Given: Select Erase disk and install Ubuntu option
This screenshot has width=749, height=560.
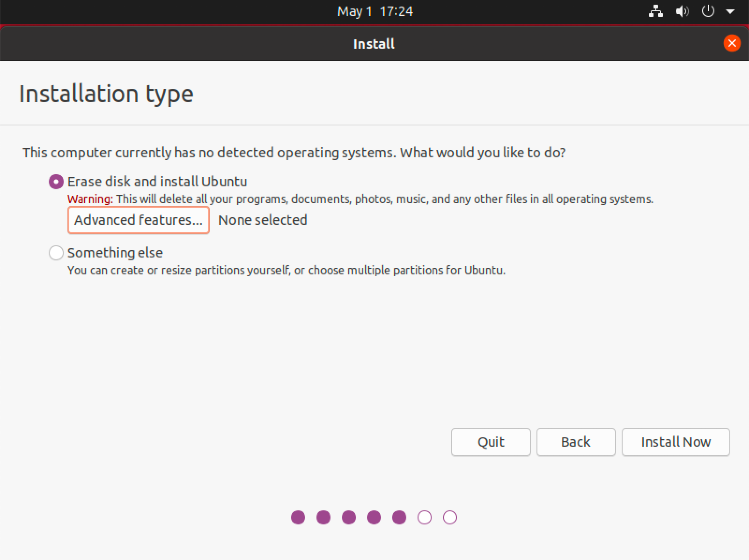Looking at the screenshot, I should [56, 182].
